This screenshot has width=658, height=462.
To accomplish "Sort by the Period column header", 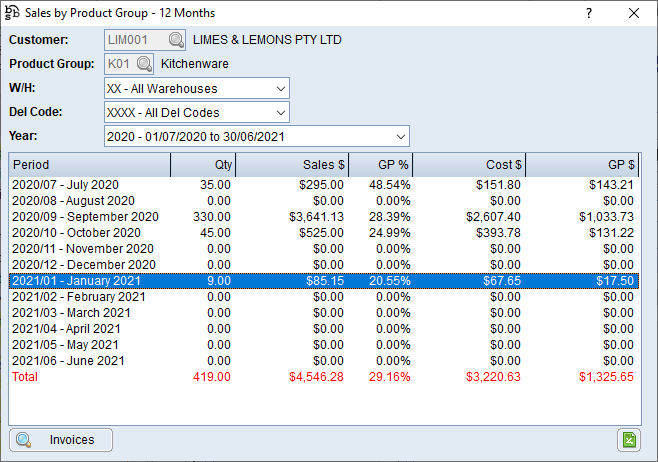I will pyautogui.click(x=90, y=165).
